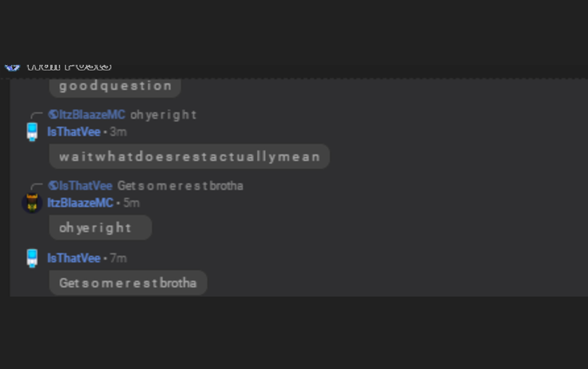Image resolution: width=588 pixels, height=369 pixels.
Task: Open the @IsThatVee mention in reply preview
Action: pyautogui.click(x=80, y=186)
